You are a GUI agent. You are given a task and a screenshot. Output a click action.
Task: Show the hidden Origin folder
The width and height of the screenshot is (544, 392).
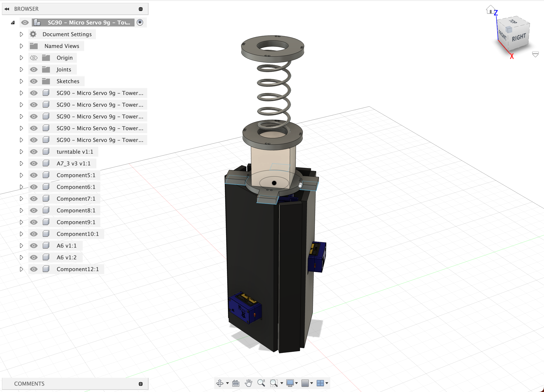click(x=34, y=58)
